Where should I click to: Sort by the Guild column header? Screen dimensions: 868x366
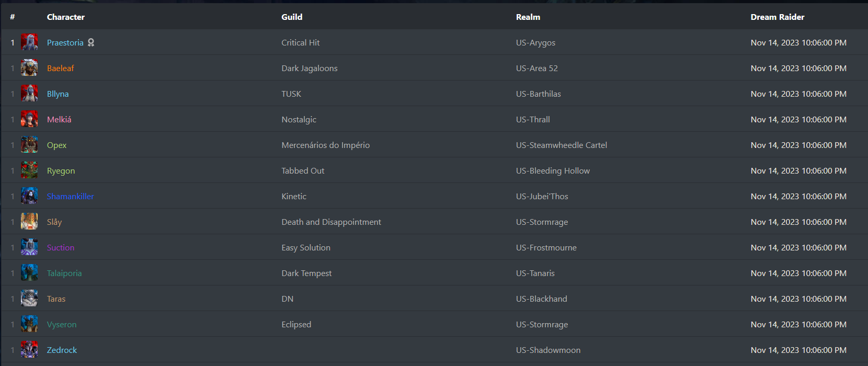pos(292,17)
